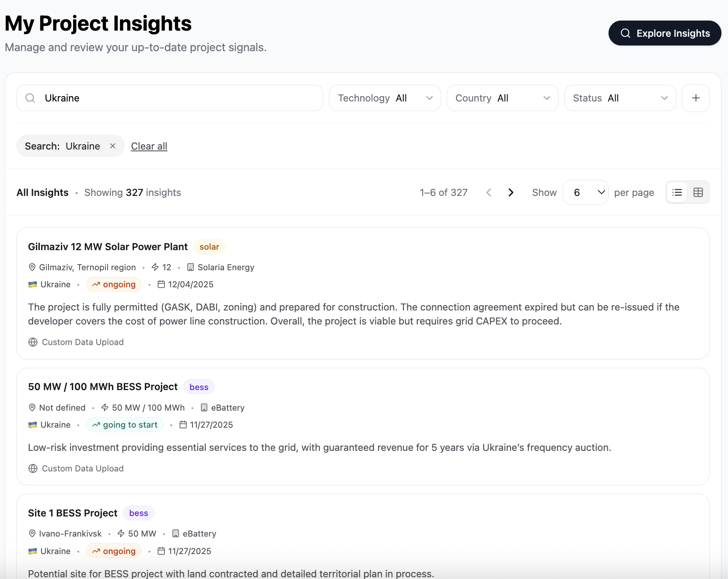The height and width of the screenshot is (579, 728).
Task: Click ongoing status badge in Gilmaziv card
Action: pyautogui.click(x=114, y=284)
